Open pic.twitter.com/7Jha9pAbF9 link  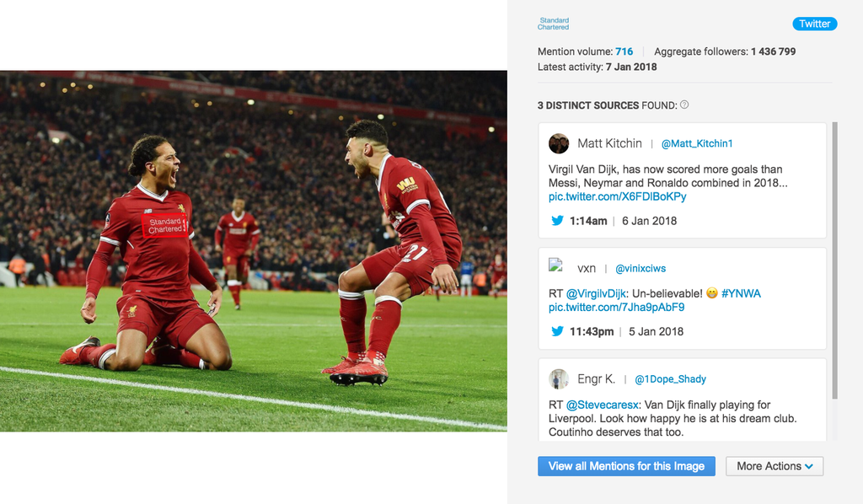point(616,307)
